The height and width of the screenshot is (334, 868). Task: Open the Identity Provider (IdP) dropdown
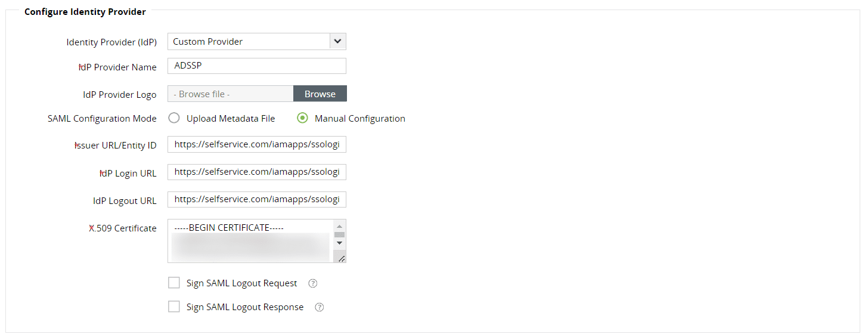[256, 42]
